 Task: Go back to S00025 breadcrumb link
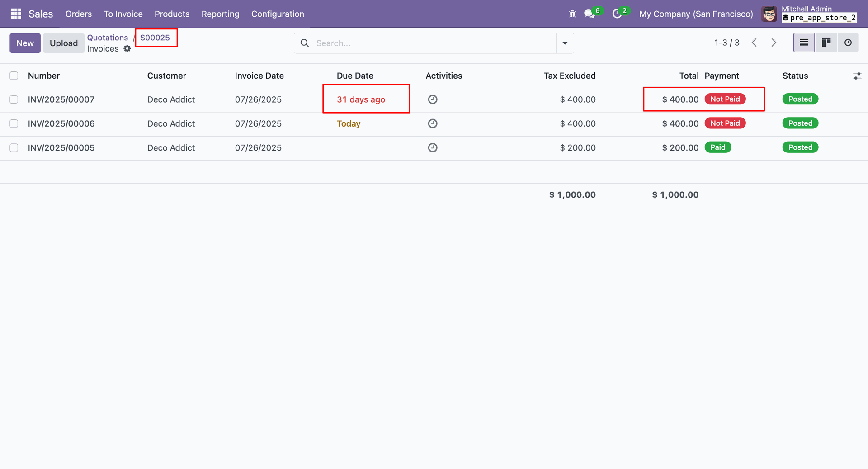155,38
